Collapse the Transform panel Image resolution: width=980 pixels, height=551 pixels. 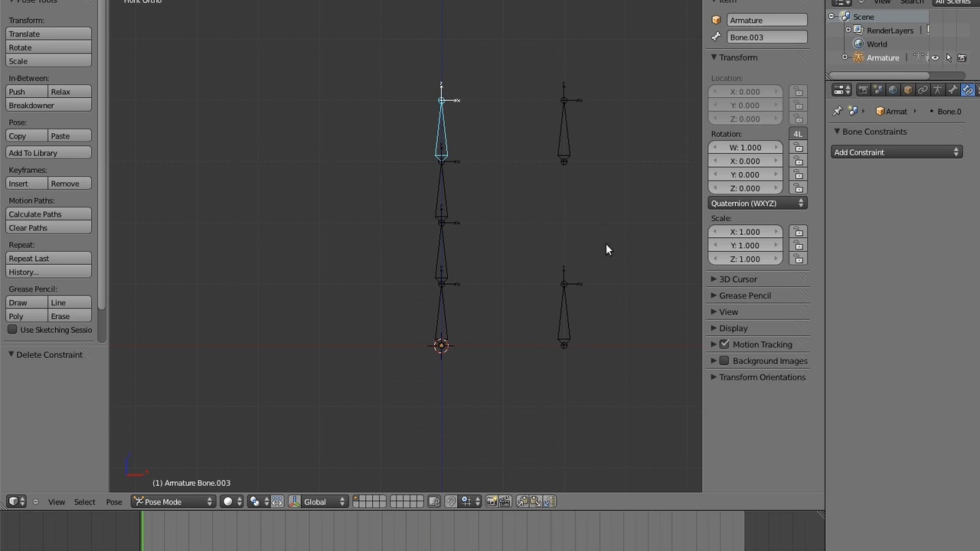click(x=714, y=57)
